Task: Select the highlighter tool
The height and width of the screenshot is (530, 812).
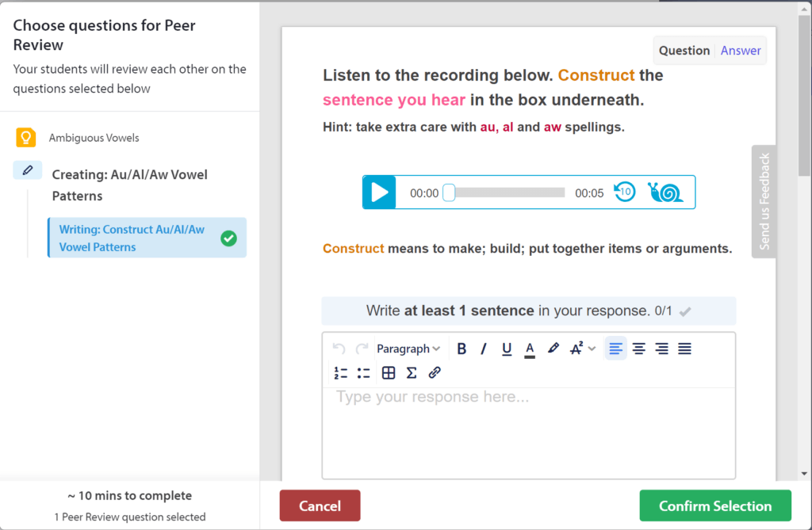Action: (x=553, y=349)
